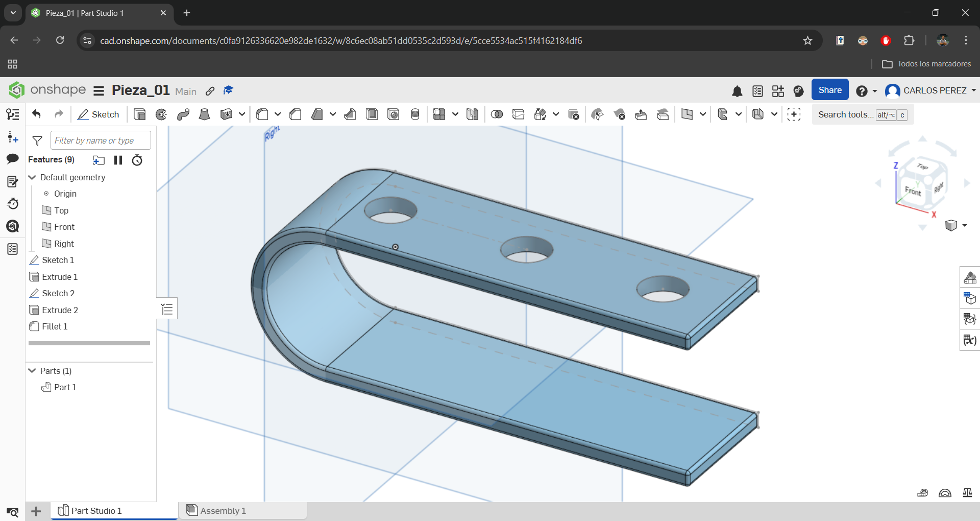Open the Onshape hamburger menu
980x521 pixels.
coord(98,90)
